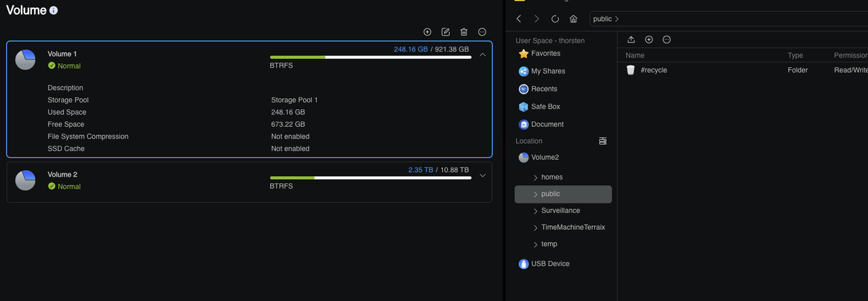The image size is (868, 301).
Task: Expand the public folder arrow
Action: pyautogui.click(x=535, y=195)
